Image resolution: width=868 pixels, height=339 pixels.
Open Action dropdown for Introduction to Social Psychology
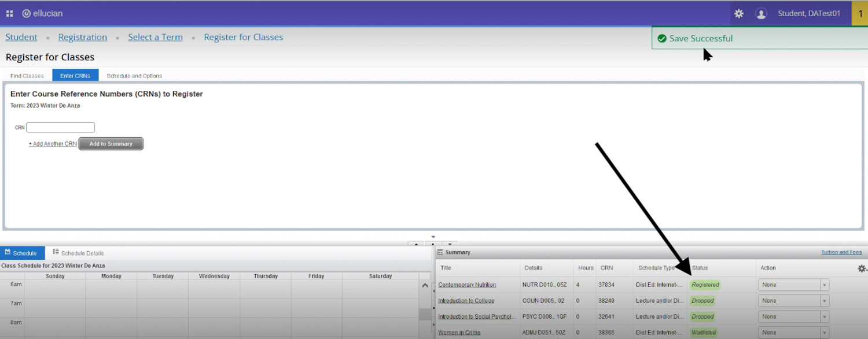coord(793,316)
